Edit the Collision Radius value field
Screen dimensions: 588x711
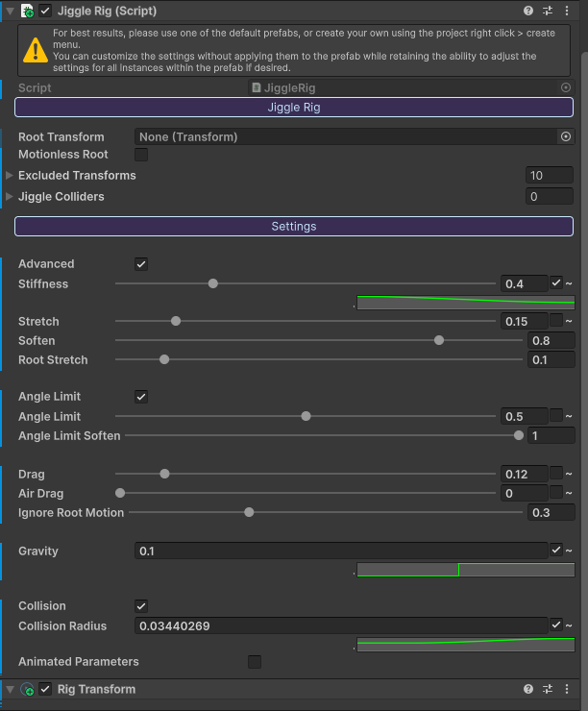341,625
